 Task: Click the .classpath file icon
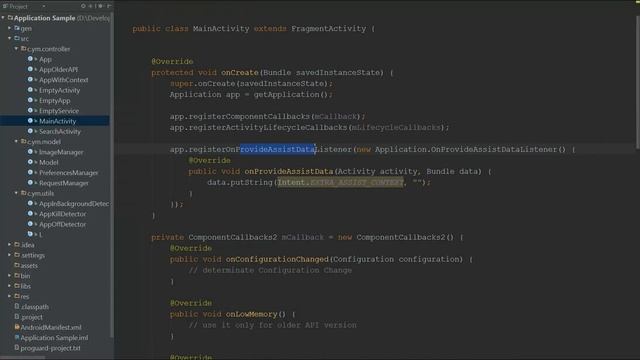[x=17, y=306]
